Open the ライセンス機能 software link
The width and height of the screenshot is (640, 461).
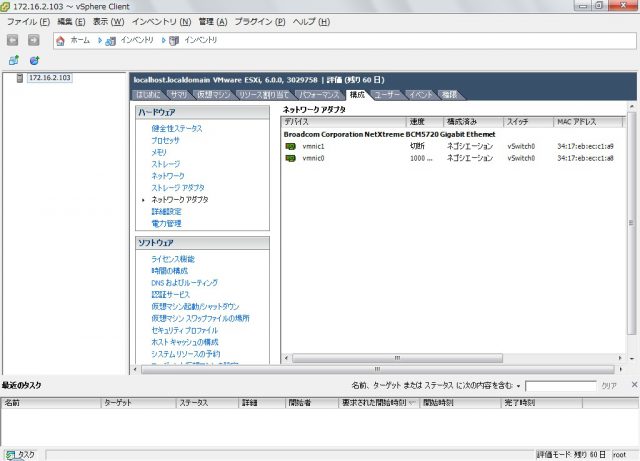coord(172,258)
